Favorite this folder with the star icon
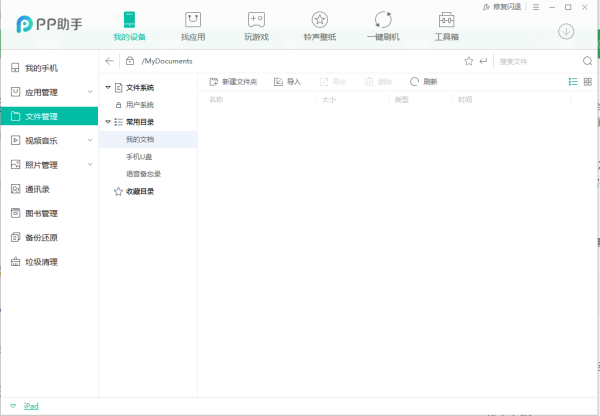This screenshot has height=416, width=600. click(x=469, y=61)
